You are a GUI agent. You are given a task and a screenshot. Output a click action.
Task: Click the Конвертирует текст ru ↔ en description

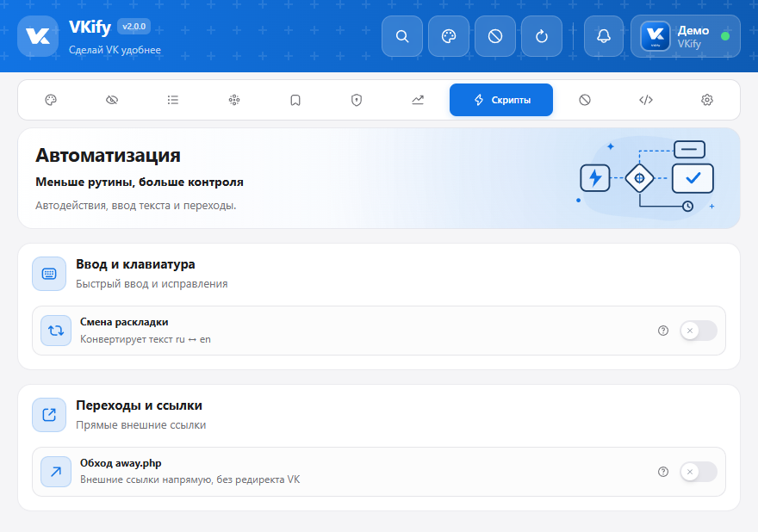pos(146,339)
